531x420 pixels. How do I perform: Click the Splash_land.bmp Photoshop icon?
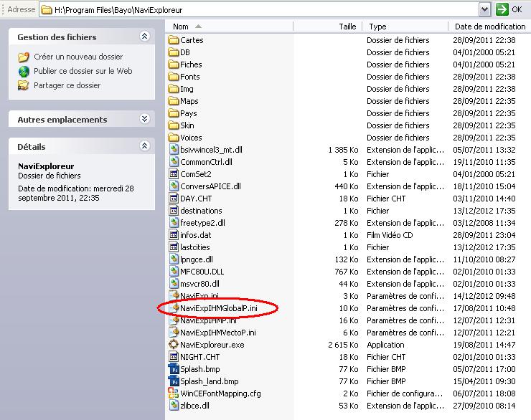174,381
